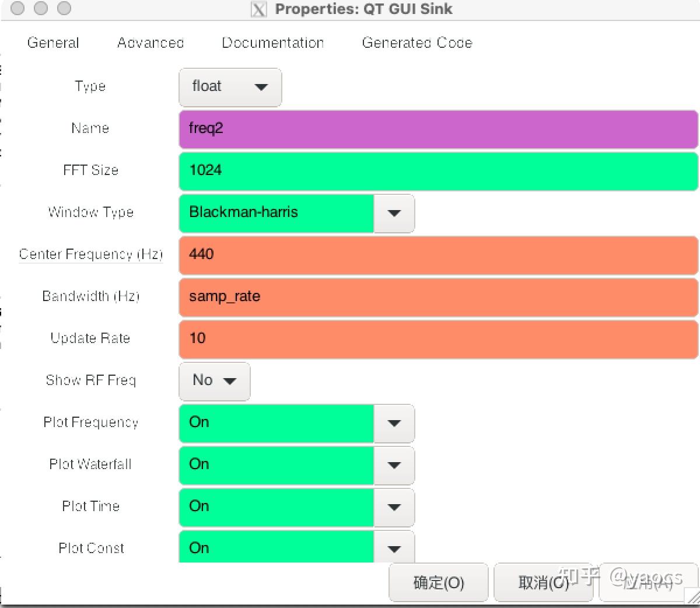Click the Name field containing freq2
Screen dimensions: 700x608
pyautogui.click(x=437, y=129)
